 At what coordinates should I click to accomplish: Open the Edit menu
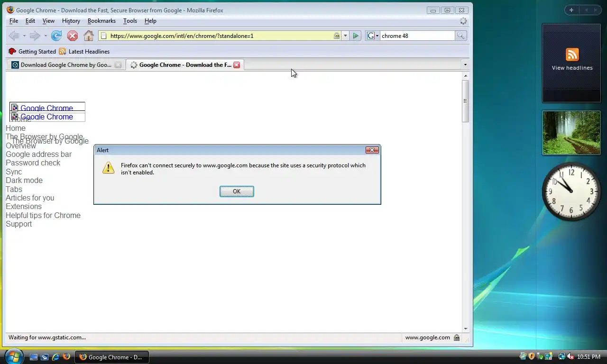(30, 21)
